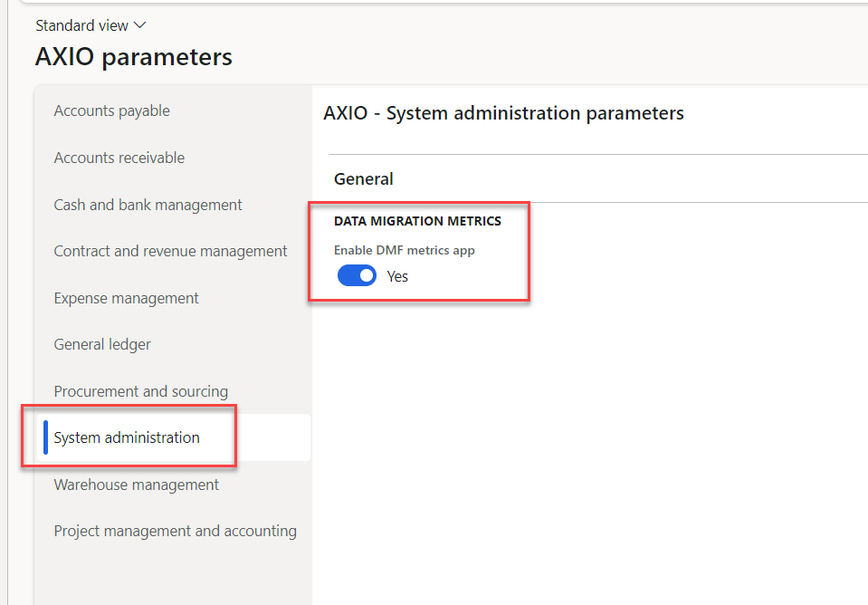The width and height of the screenshot is (868, 605).
Task: Select the System administration tab
Action: pos(127,437)
